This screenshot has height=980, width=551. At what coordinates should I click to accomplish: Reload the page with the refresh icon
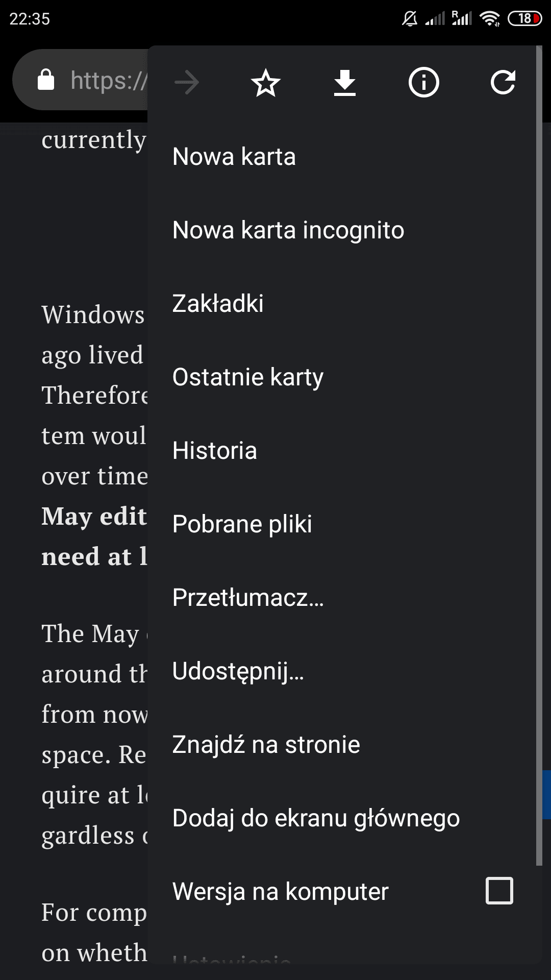(503, 83)
